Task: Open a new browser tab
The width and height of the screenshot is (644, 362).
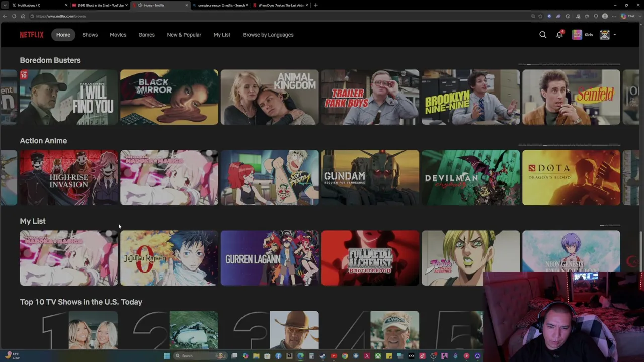Action: 316,5
